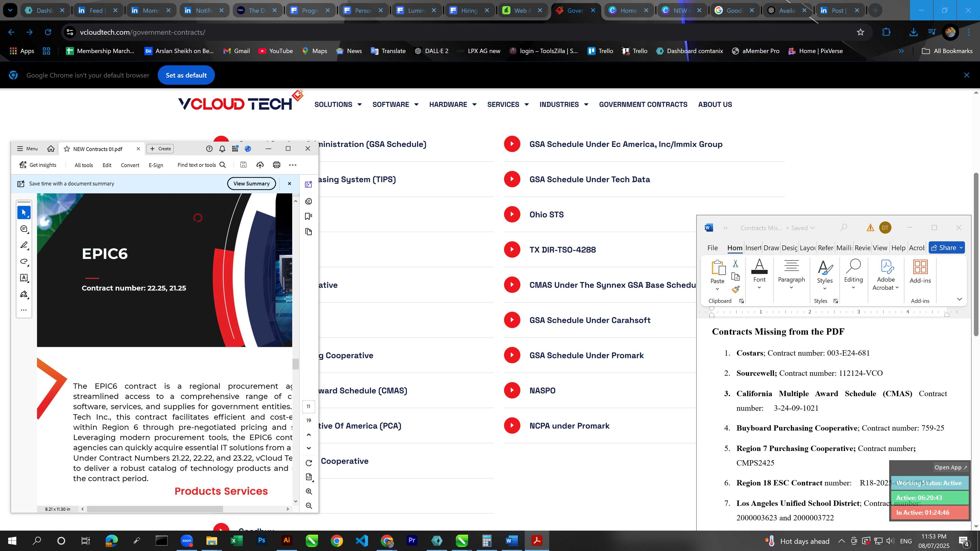
Task: Open the Ohio STS contract link
Action: [x=546, y=215]
